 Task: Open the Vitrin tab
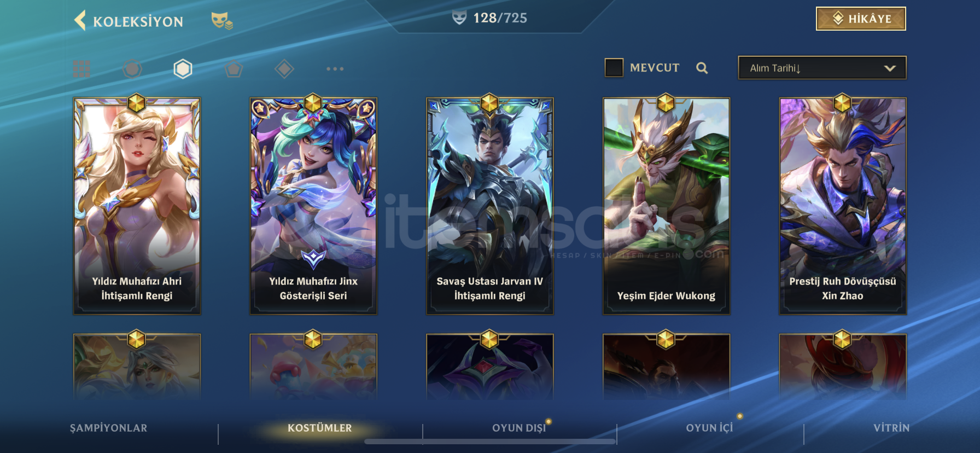point(891,428)
